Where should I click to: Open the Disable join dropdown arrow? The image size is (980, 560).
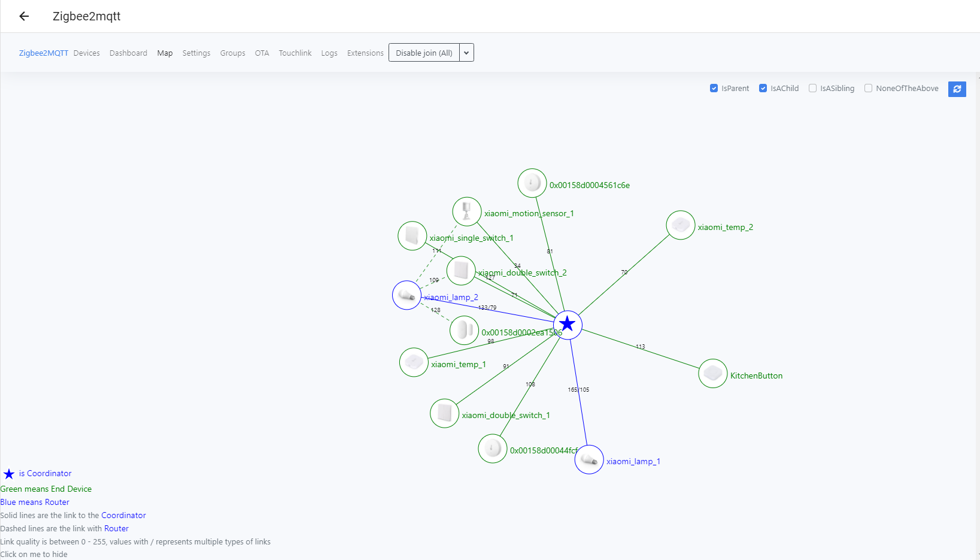pyautogui.click(x=466, y=53)
